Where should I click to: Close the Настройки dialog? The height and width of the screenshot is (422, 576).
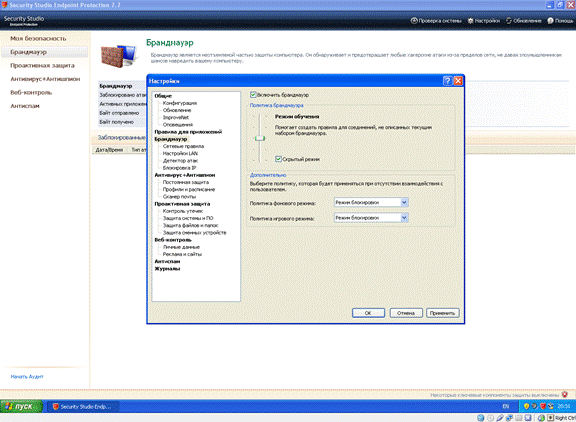pos(458,81)
